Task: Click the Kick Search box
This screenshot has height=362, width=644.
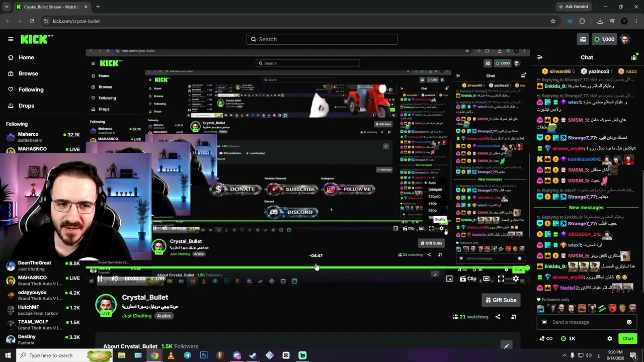Action: (322, 39)
